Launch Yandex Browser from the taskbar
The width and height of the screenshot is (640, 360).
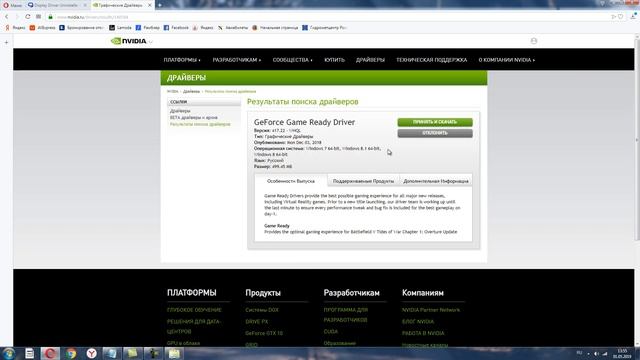(x=91, y=353)
